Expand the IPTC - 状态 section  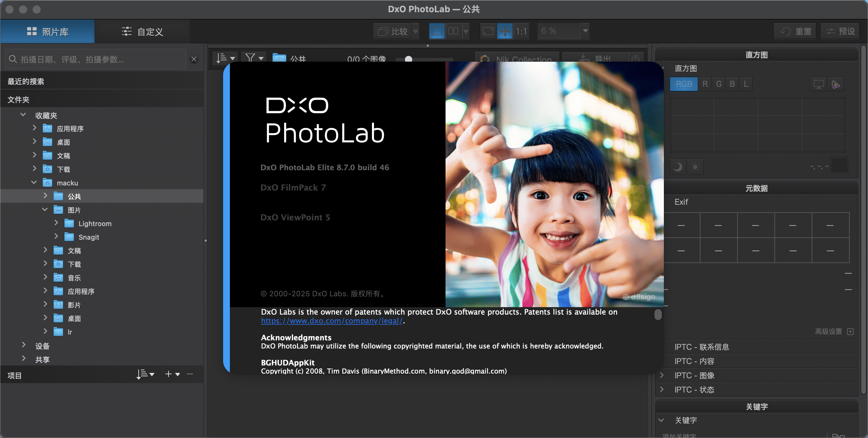(662, 389)
